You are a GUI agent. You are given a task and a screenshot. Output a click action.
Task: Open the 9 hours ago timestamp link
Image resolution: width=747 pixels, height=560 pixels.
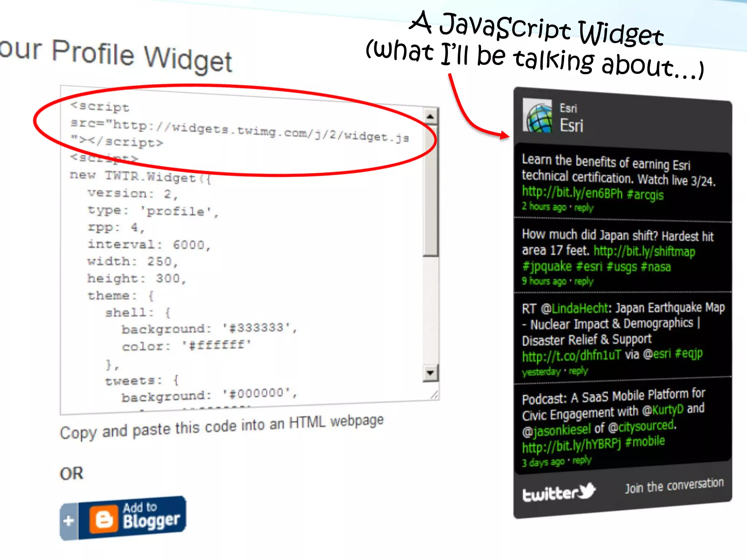544,281
